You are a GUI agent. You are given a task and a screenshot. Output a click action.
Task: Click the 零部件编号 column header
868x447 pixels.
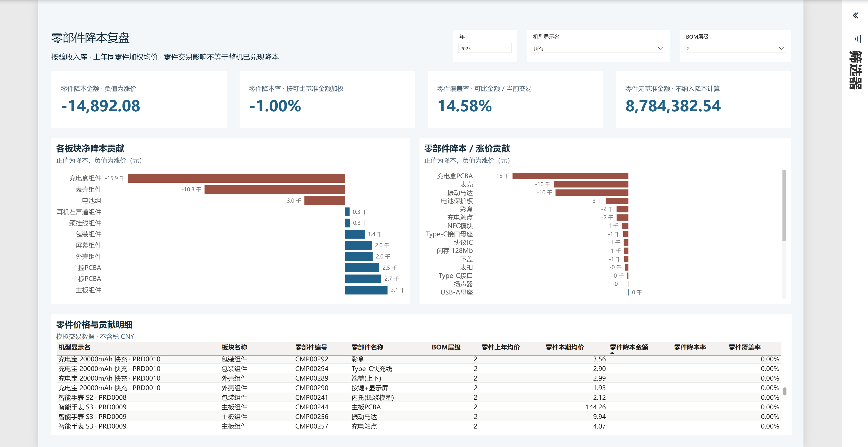[311, 347]
